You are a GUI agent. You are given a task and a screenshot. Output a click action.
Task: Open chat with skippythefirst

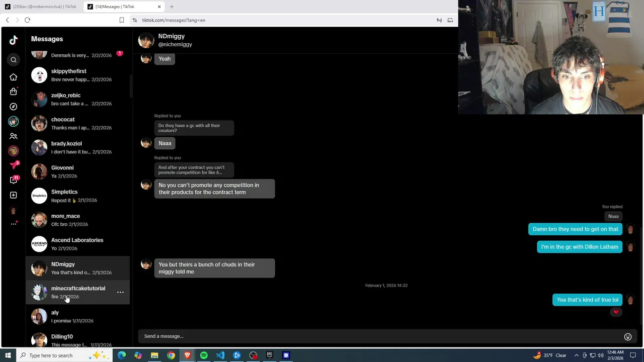[78, 75]
